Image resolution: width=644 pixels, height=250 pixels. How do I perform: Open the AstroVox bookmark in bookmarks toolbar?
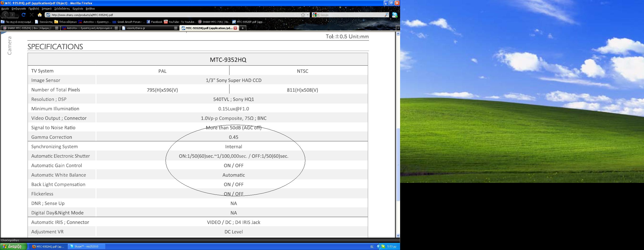(95, 22)
